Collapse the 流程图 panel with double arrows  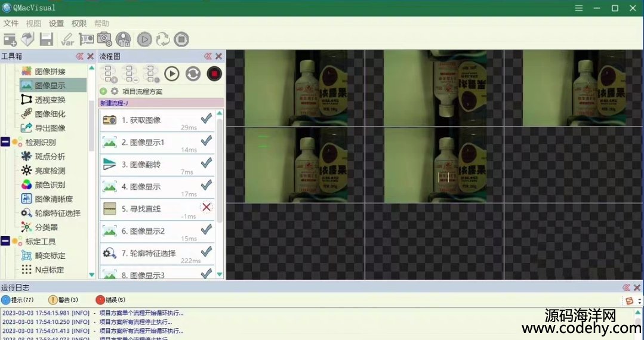click(208, 56)
